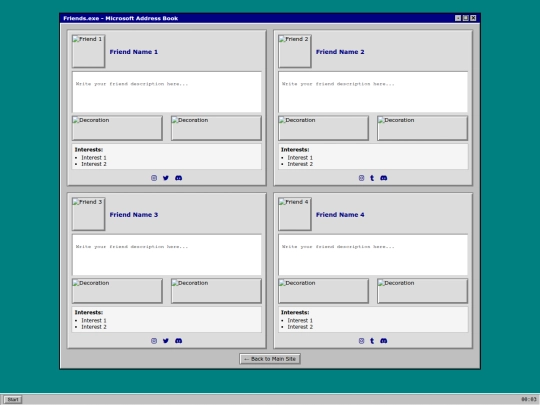
Task: Open Friend Name 3's Discord icon
Action: (178, 341)
